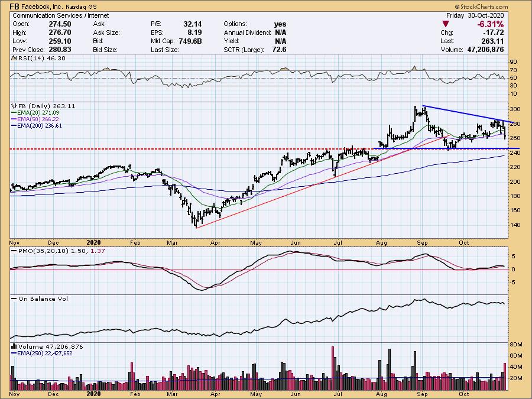
Task: Click the bar-chart icon before FB (Daily)
Action: [14, 106]
